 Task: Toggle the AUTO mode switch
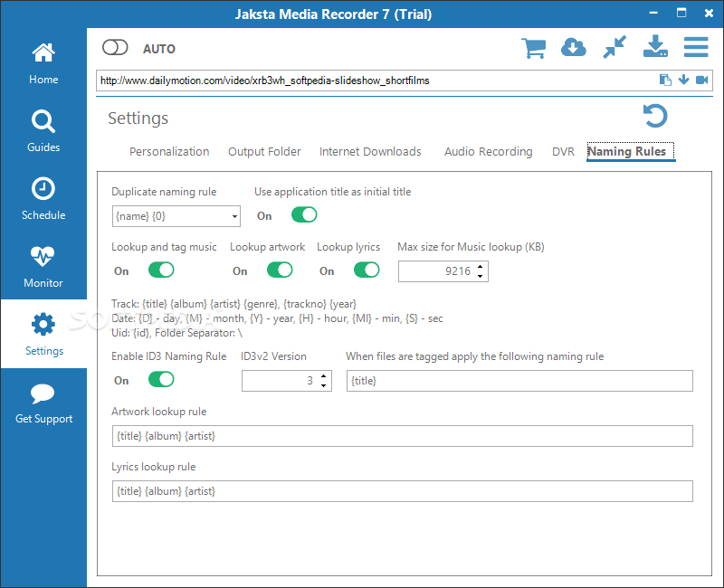(115, 47)
